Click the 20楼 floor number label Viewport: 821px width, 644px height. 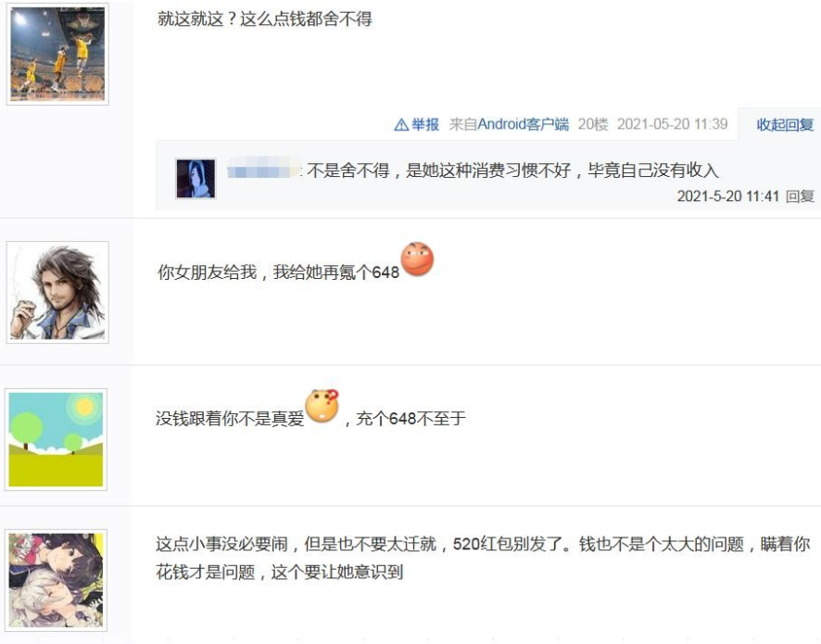point(593,124)
